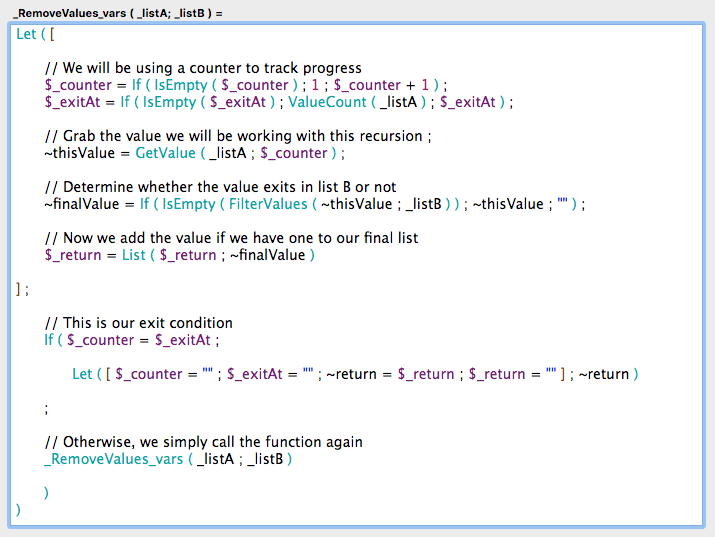Screen dimensions: 715x537
Task: Click '$_return = List' assignment line
Action: coord(180,255)
